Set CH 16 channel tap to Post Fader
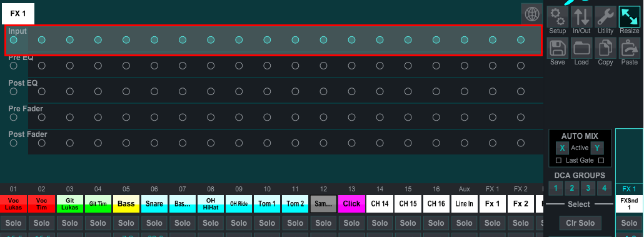The width and height of the screenshot is (644, 237). 436,143
